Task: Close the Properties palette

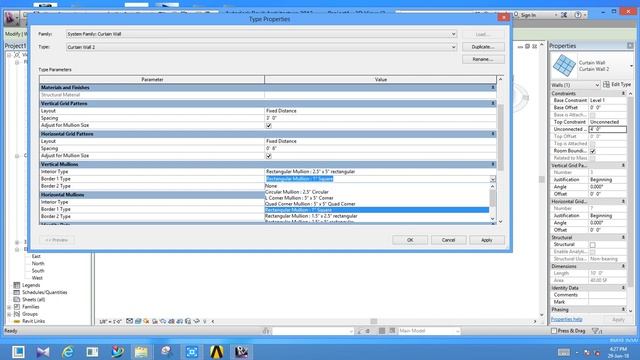Action: [630, 46]
